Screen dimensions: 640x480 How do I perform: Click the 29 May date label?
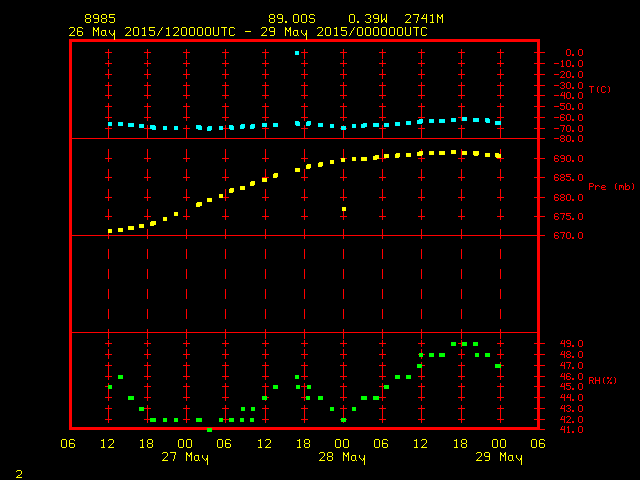[499, 457]
